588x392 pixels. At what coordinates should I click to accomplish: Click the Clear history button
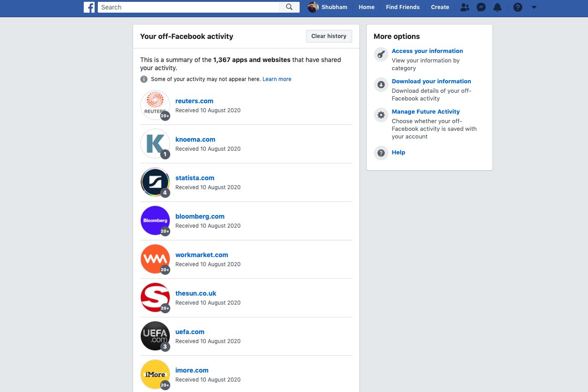[329, 36]
